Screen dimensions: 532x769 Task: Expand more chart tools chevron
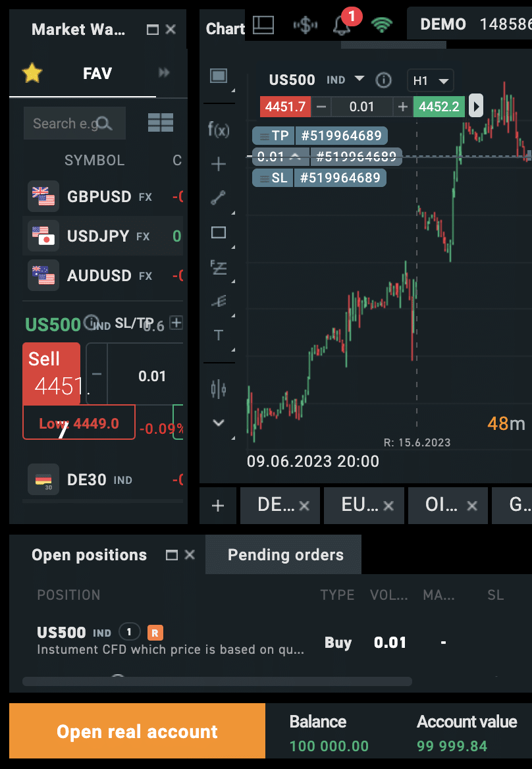coord(219,423)
